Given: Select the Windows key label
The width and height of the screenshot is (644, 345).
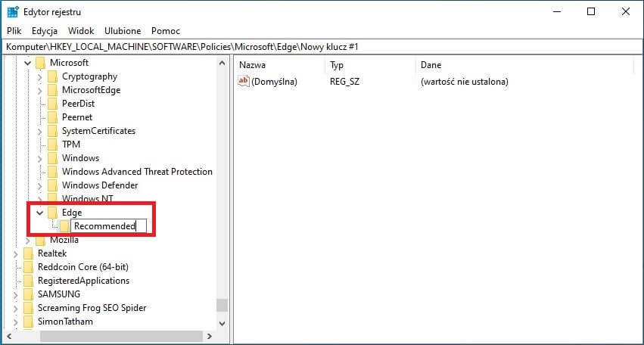Looking at the screenshot, I should [x=80, y=158].
